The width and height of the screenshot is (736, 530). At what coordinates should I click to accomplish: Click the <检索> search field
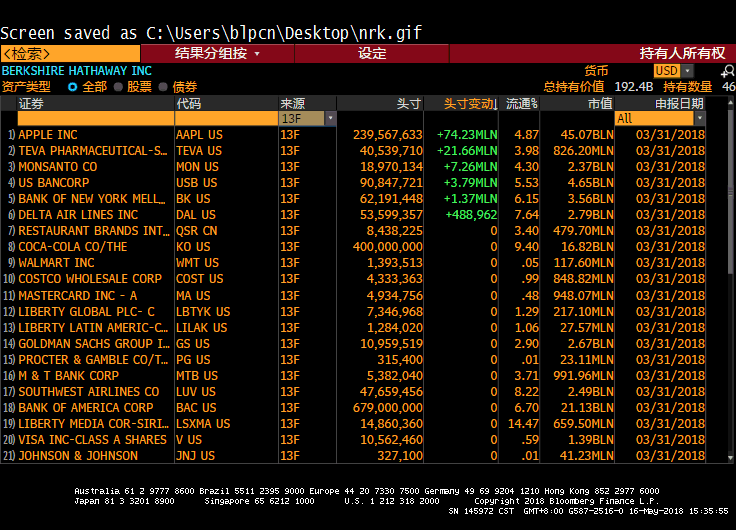coord(70,54)
